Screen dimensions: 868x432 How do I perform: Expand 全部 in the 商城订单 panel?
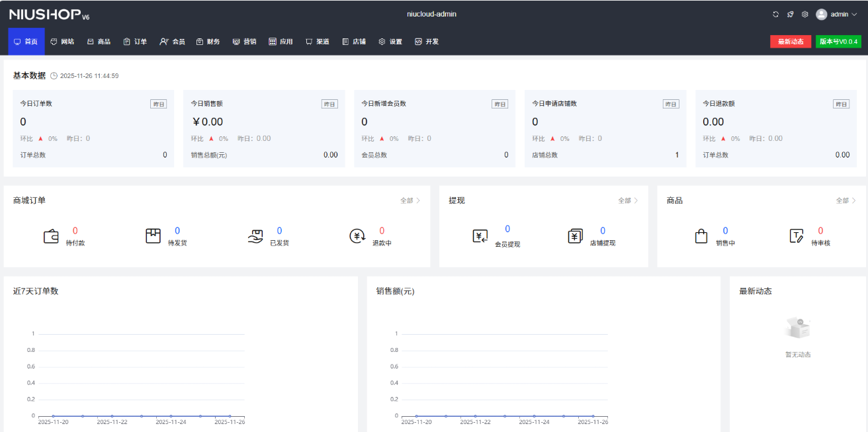click(x=410, y=200)
